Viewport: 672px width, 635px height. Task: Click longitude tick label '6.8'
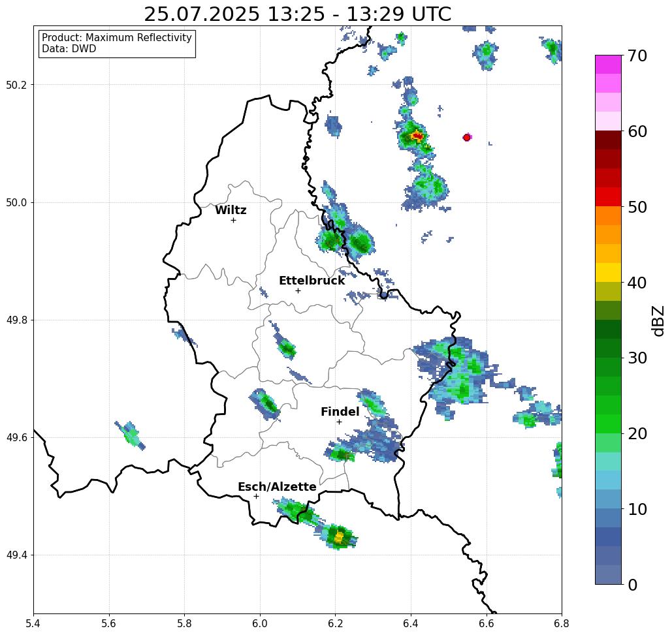click(x=562, y=623)
